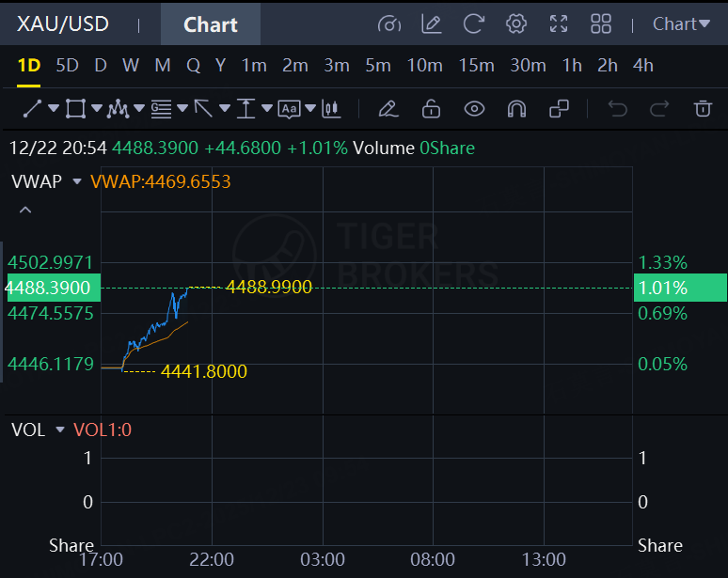Viewport: 728px width, 578px height.
Task: Choose the 5m interval
Action: point(378,66)
